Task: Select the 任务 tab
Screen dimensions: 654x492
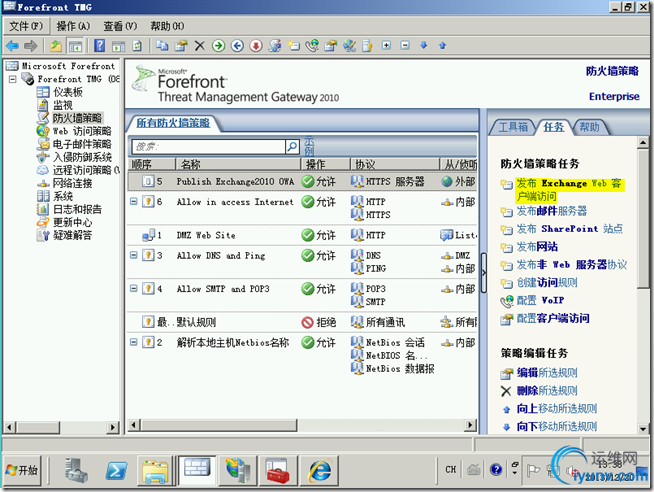Action: point(553,127)
